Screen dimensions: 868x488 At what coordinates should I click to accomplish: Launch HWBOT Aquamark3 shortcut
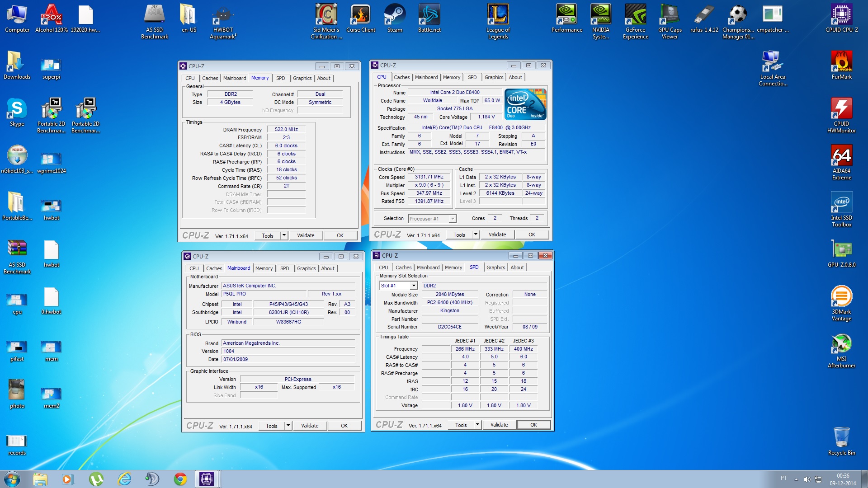click(223, 22)
